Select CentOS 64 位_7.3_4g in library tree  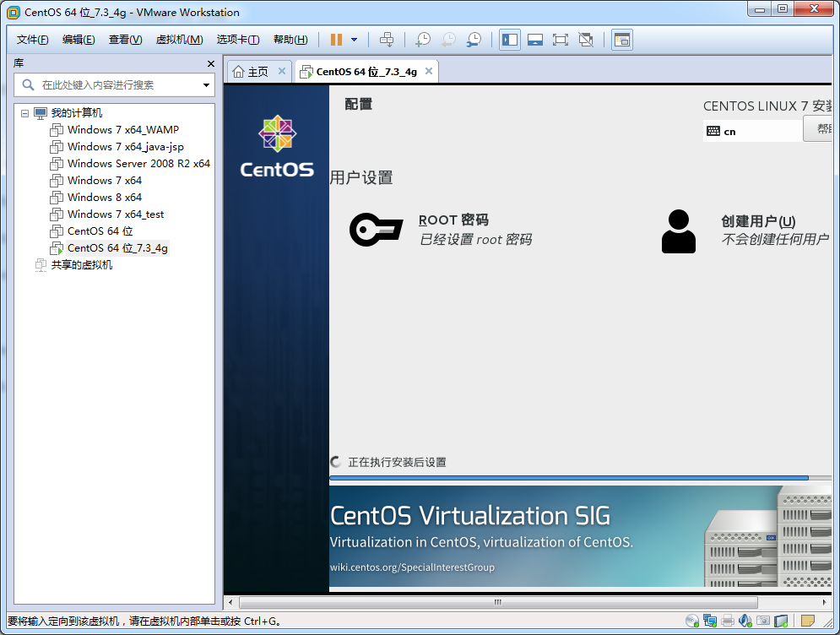pyautogui.click(x=117, y=248)
